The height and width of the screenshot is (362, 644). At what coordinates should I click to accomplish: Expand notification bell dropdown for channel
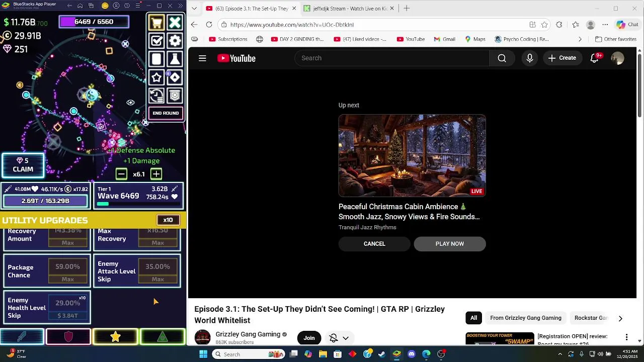click(x=339, y=338)
